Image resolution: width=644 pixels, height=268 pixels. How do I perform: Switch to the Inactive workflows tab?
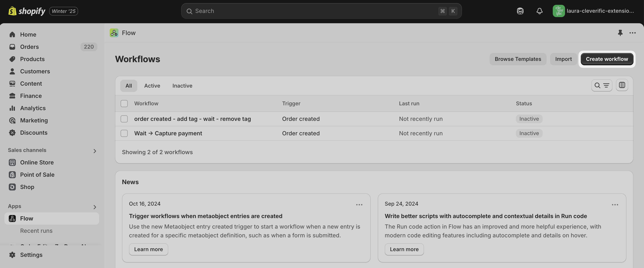(x=182, y=86)
